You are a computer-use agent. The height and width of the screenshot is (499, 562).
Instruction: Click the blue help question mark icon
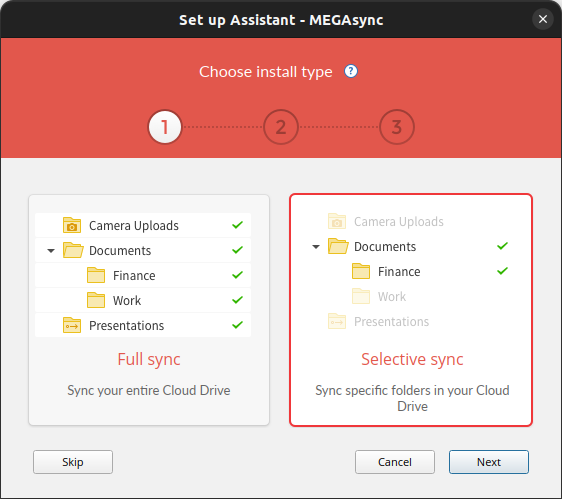pos(351,71)
